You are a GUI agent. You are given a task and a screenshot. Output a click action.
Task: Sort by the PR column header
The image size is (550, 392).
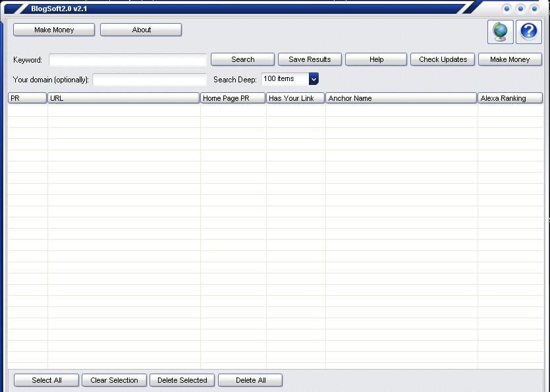[x=28, y=98]
